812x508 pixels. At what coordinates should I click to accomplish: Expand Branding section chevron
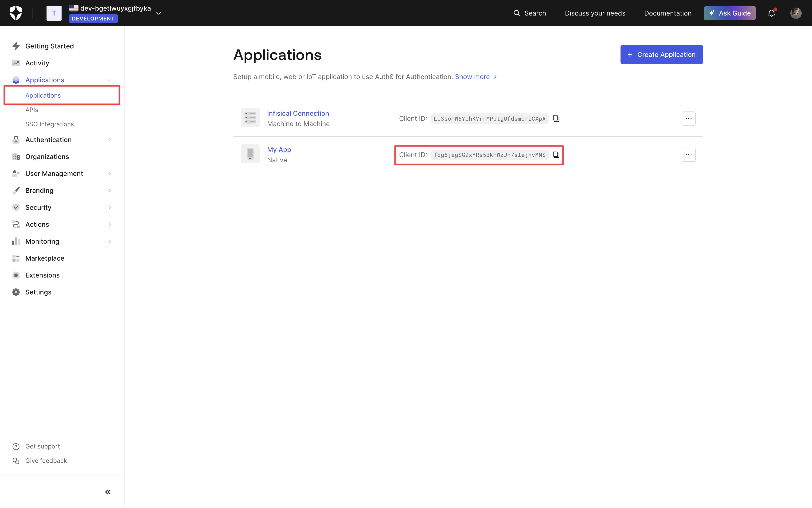point(109,190)
